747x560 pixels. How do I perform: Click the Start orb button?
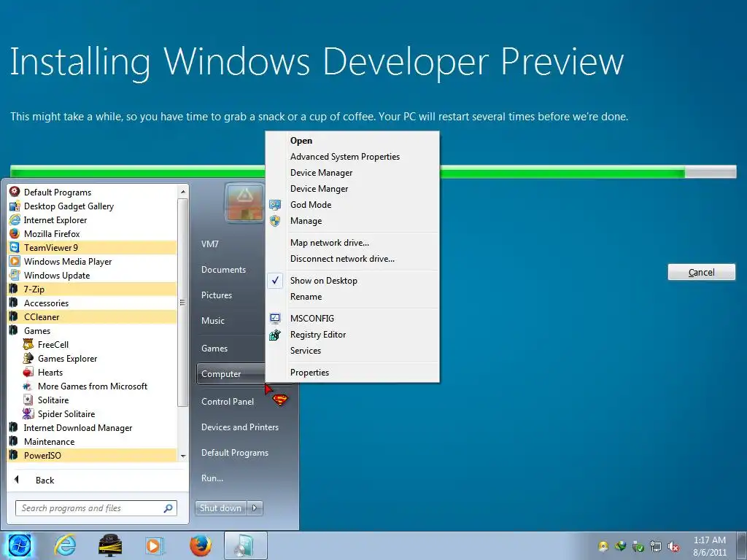pos(20,545)
